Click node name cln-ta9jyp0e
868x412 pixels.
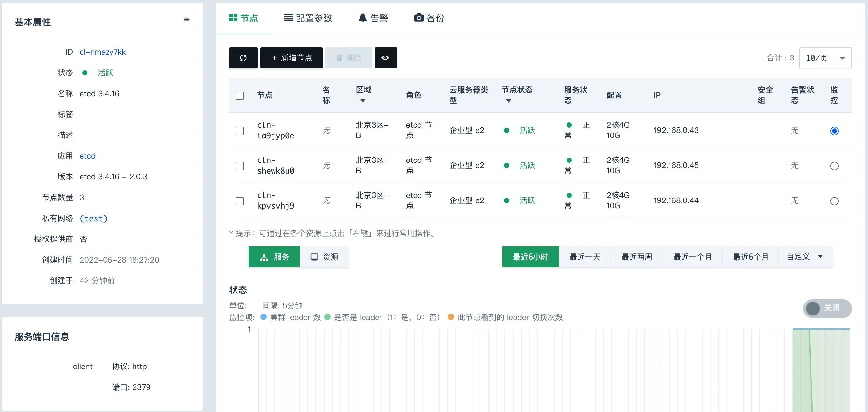[x=275, y=131]
